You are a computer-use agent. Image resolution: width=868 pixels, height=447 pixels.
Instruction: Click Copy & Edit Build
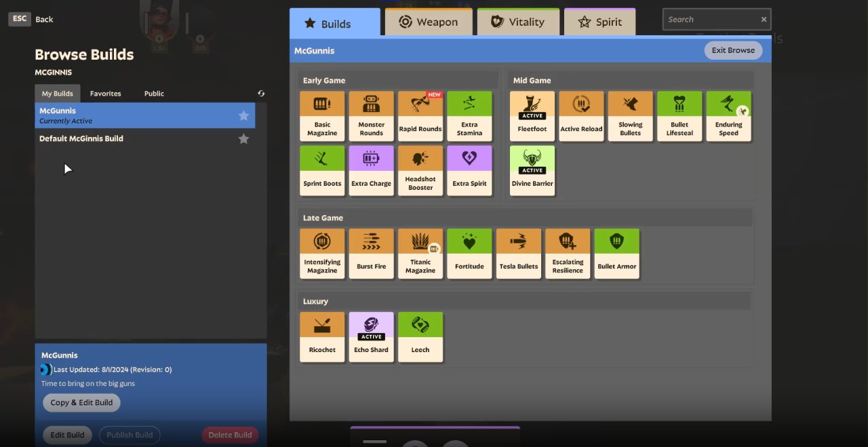click(x=81, y=402)
